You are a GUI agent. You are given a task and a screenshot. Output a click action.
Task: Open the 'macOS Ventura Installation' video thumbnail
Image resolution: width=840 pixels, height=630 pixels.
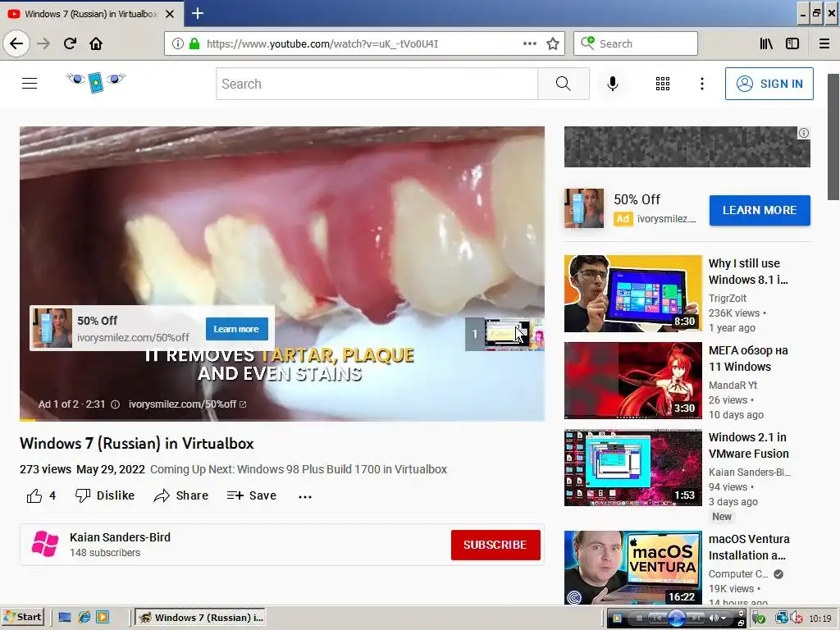coord(632,568)
